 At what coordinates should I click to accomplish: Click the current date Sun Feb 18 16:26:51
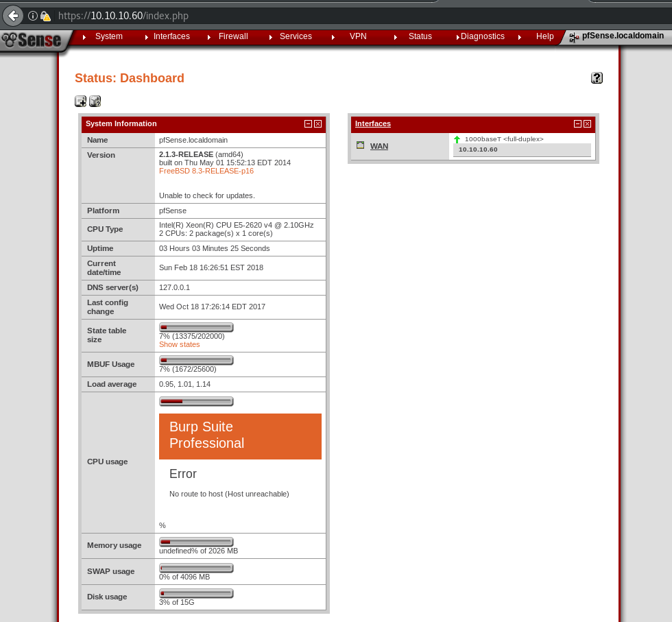[211, 268]
